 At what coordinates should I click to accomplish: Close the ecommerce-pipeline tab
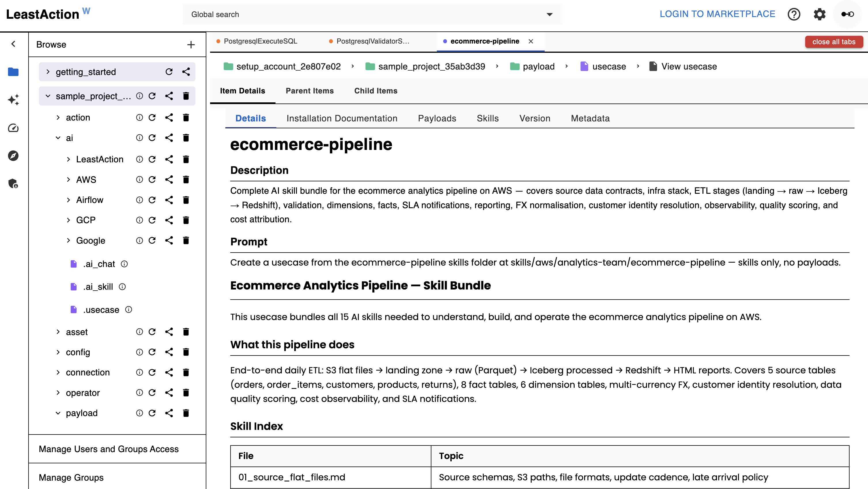coord(531,41)
